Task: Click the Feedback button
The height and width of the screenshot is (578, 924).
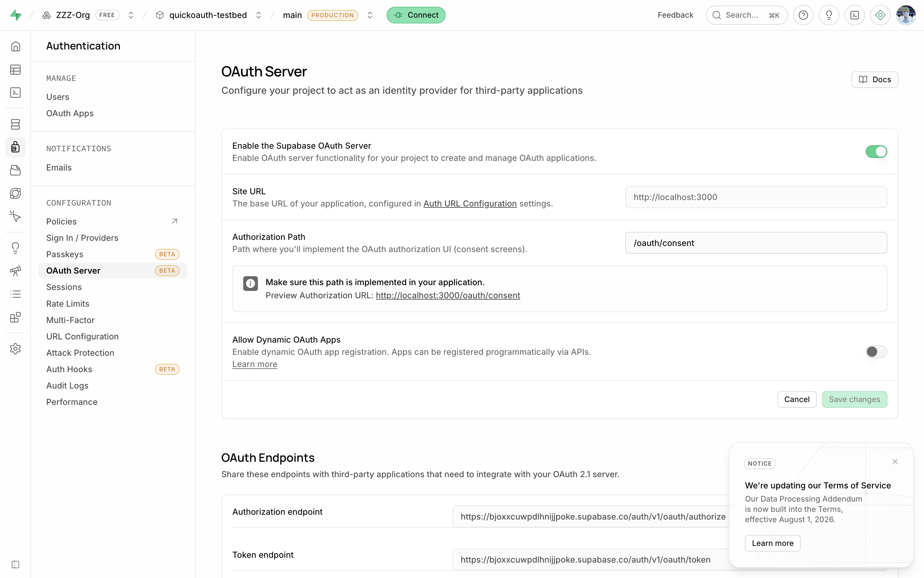Action: [x=675, y=15]
